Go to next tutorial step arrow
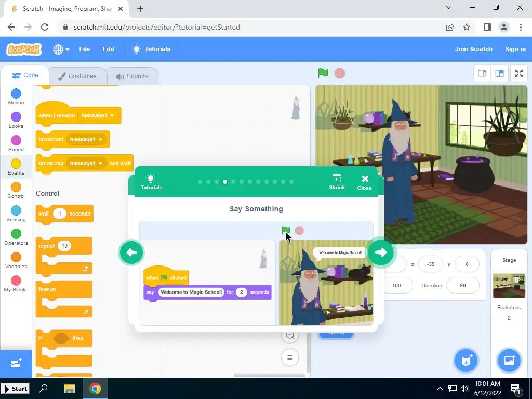 381,252
